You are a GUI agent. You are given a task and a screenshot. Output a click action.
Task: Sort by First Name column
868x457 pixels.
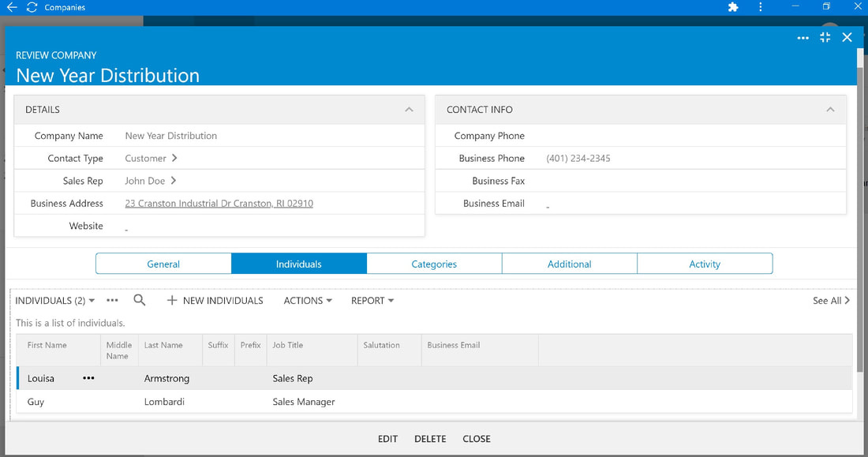[x=47, y=345]
